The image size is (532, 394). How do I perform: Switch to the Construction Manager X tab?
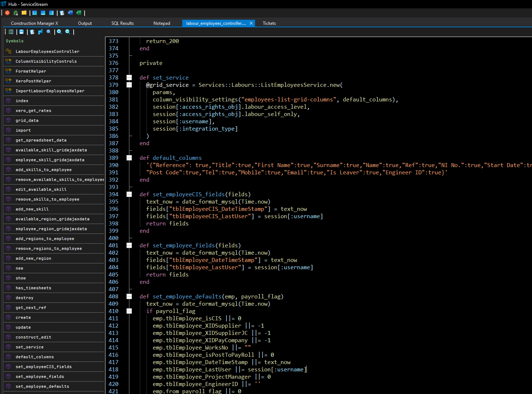coord(34,23)
